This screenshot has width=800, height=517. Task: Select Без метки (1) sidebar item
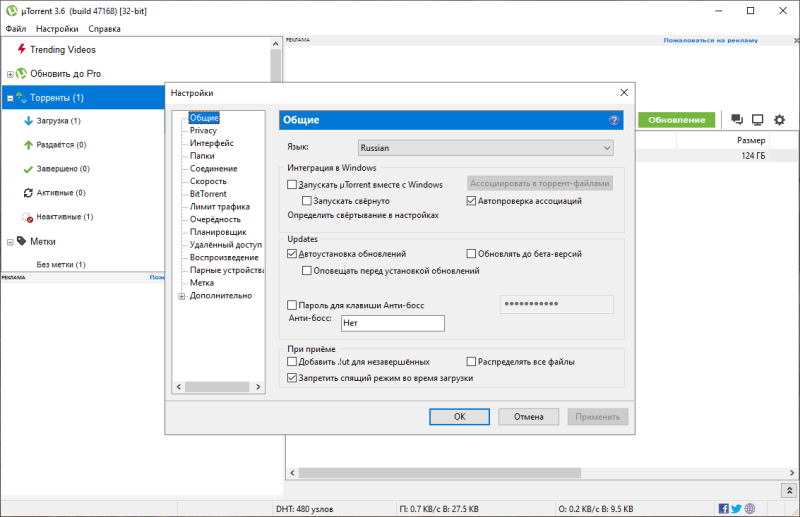[x=61, y=264]
